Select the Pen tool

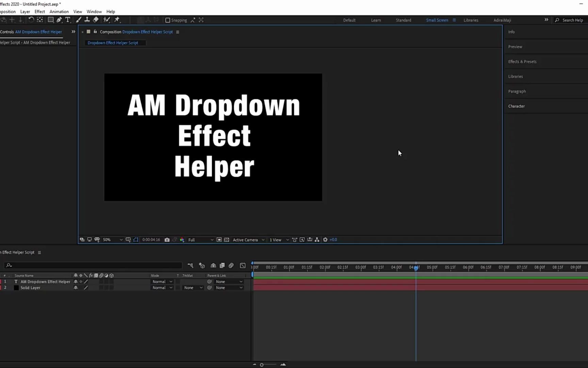[59, 20]
